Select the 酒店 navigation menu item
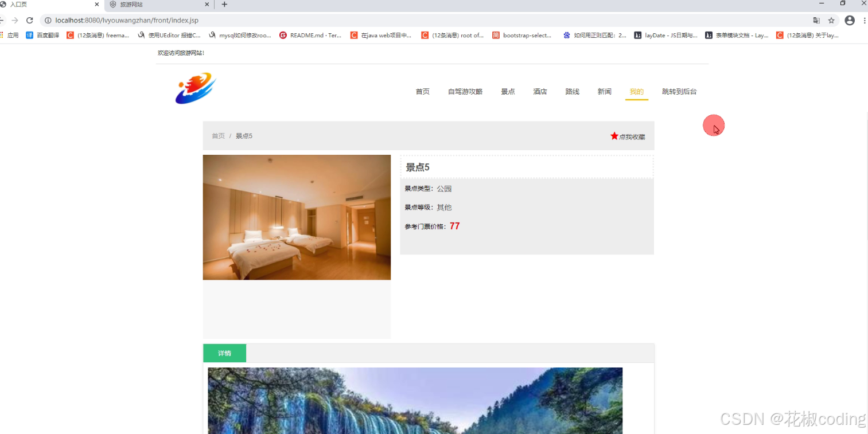868x434 pixels. click(x=540, y=91)
